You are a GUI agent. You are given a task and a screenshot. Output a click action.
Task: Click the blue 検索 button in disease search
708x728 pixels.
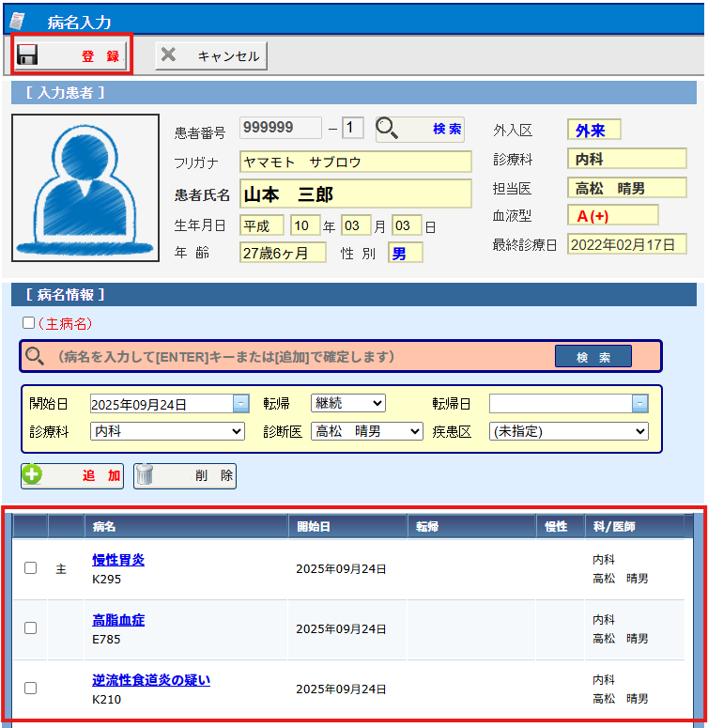[x=593, y=357]
